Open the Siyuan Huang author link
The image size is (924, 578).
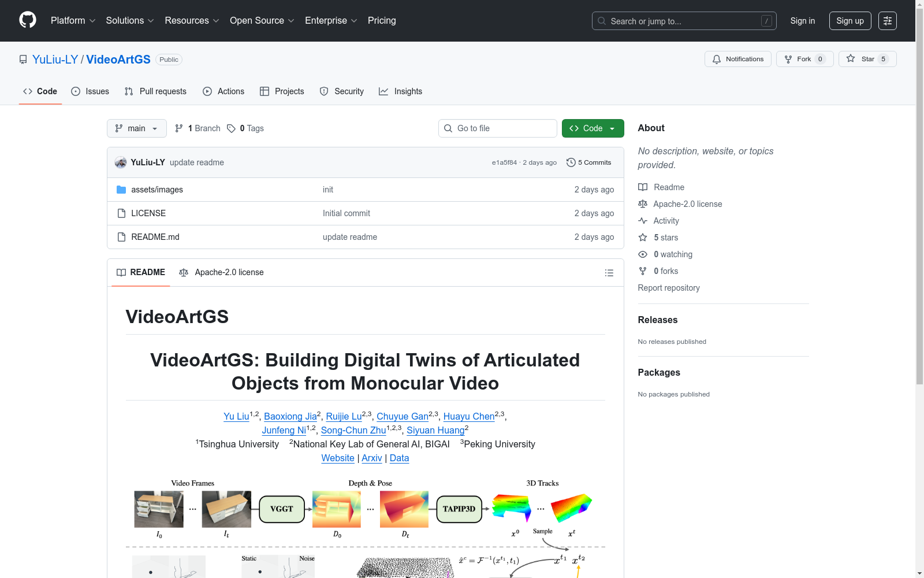[x=435, y=431]
